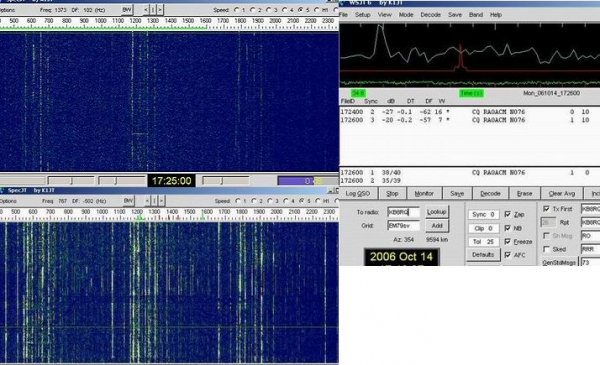Click the first slider left of the 17:25:00 clock
Screen dimensions: 600x365
[x=71, y=181]
